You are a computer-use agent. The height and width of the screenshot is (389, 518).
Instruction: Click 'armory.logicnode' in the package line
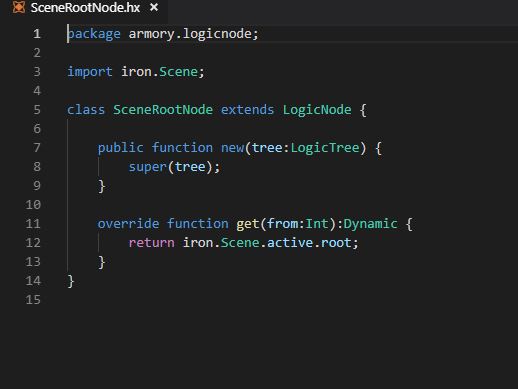(190, 34)
